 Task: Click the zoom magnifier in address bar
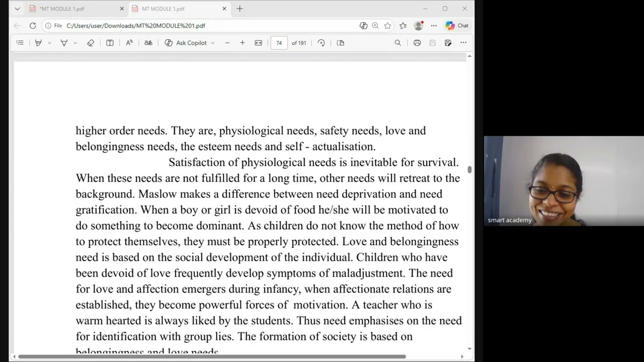(375, 26)
